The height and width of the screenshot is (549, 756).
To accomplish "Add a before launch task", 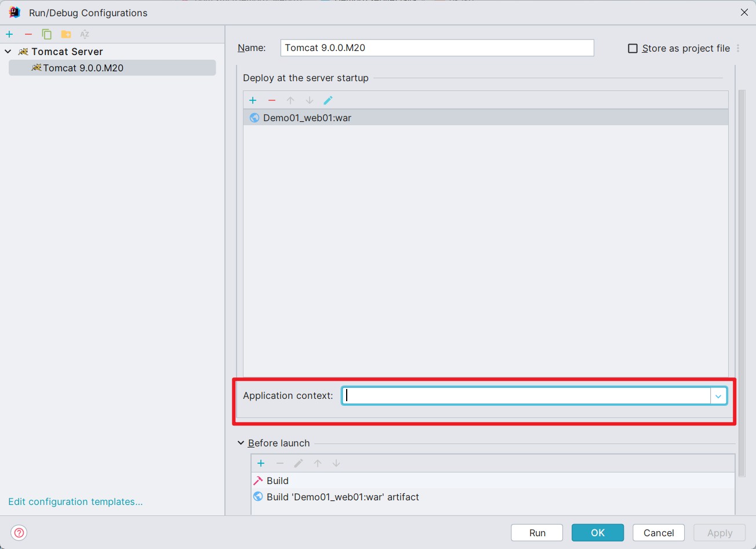I will [261, 463].
